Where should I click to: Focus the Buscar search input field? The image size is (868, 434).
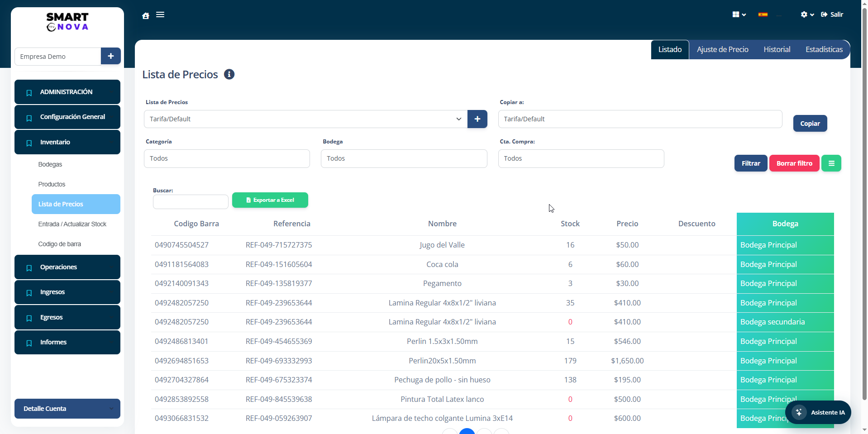click(191, 202)
